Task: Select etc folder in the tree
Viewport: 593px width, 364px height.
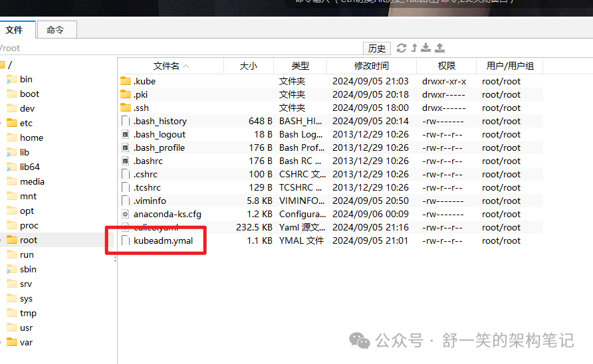Action: 26,124
